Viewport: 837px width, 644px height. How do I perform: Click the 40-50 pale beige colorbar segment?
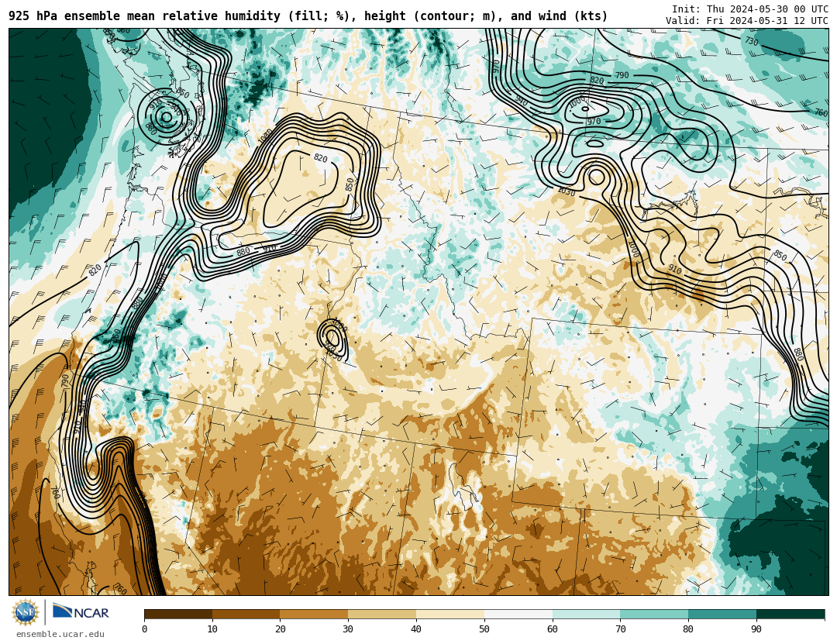tap(450, 615)
